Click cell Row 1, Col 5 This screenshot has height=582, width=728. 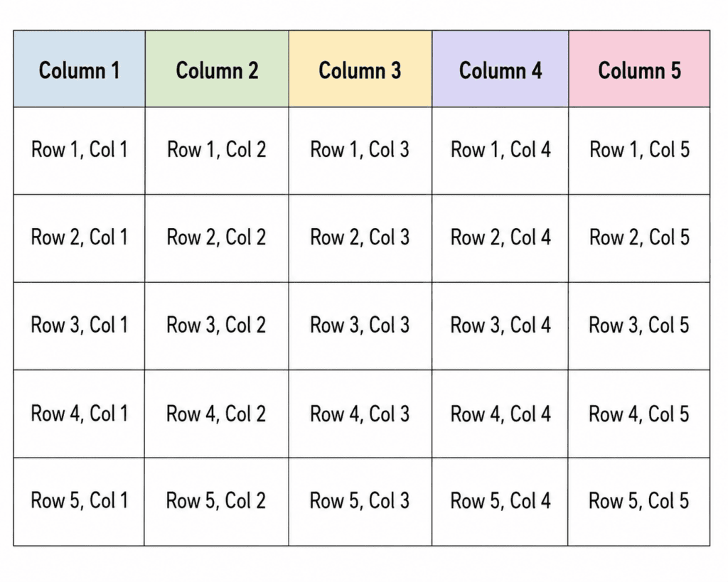[x=639, y=151]
